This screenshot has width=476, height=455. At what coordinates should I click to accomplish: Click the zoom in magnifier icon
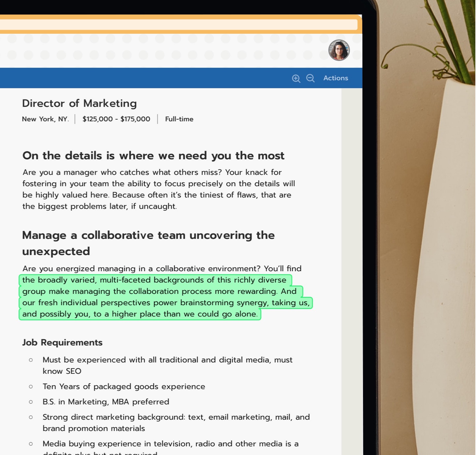[x=296, y=78]
